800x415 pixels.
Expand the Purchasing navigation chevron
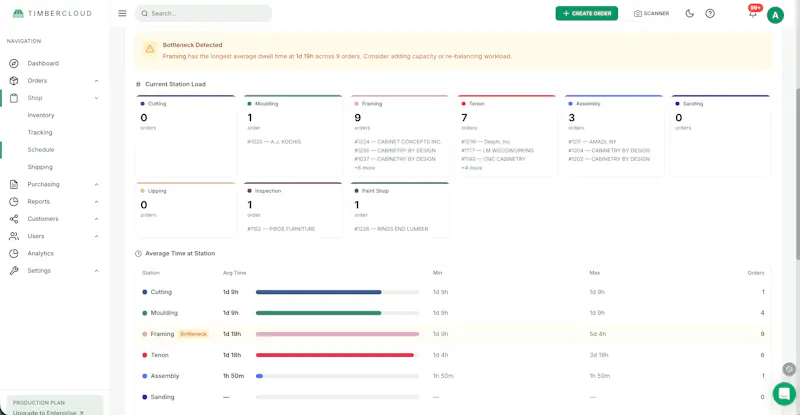tap(96, 184)
